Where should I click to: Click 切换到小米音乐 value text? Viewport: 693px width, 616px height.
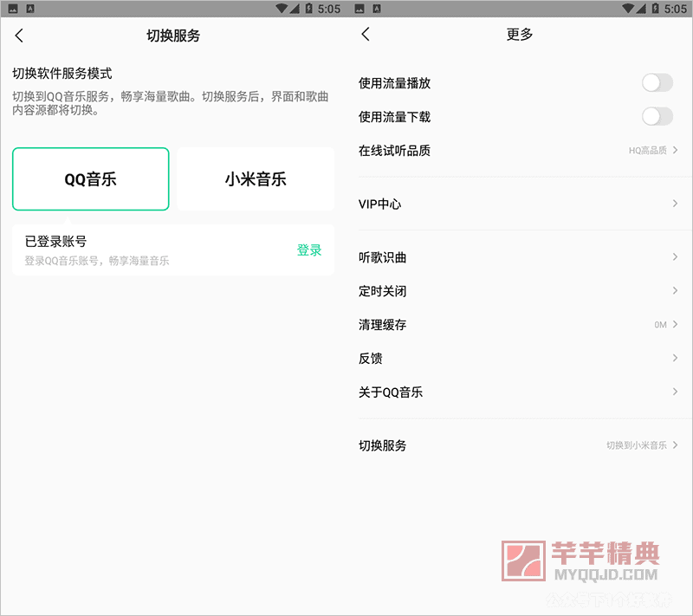coord(637,445)
